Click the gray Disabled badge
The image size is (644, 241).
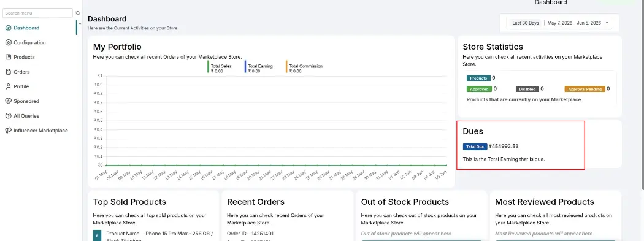click(527, 89)
